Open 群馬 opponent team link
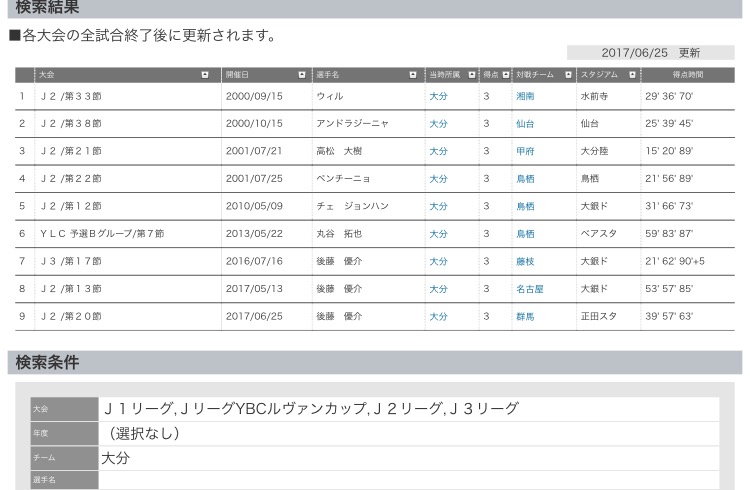750x490 pixels. (x=525, y=316)
